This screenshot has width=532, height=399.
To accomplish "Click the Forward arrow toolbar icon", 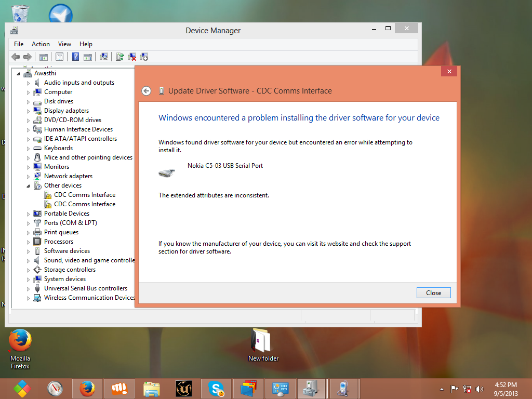I will [28, 57].
